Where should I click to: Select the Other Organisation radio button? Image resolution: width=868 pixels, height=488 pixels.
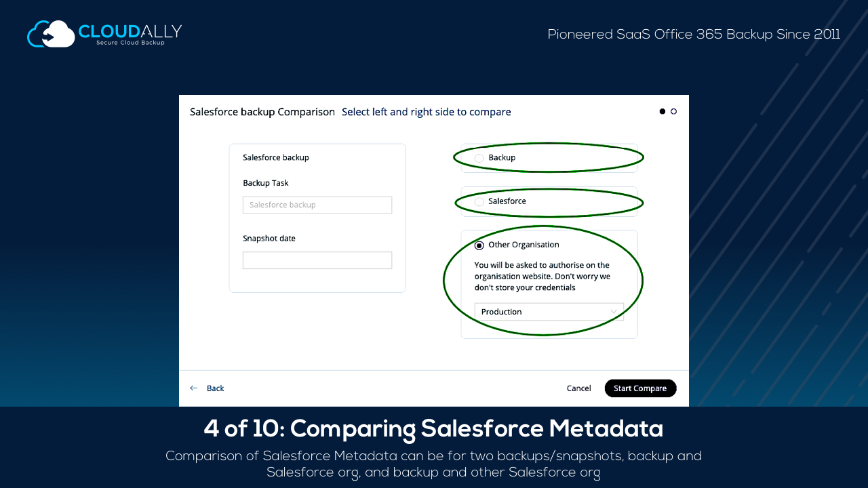coord(479,245)
